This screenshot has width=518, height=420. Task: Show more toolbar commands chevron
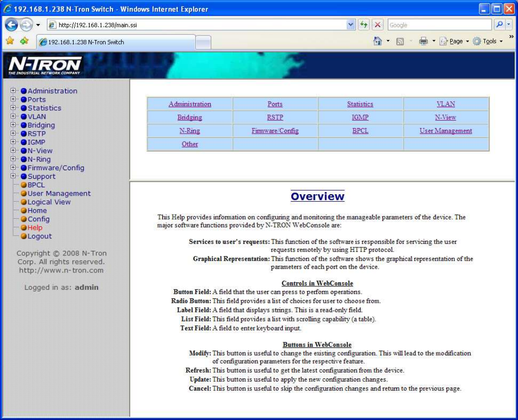pyautogui.click(x=511, y=37)
